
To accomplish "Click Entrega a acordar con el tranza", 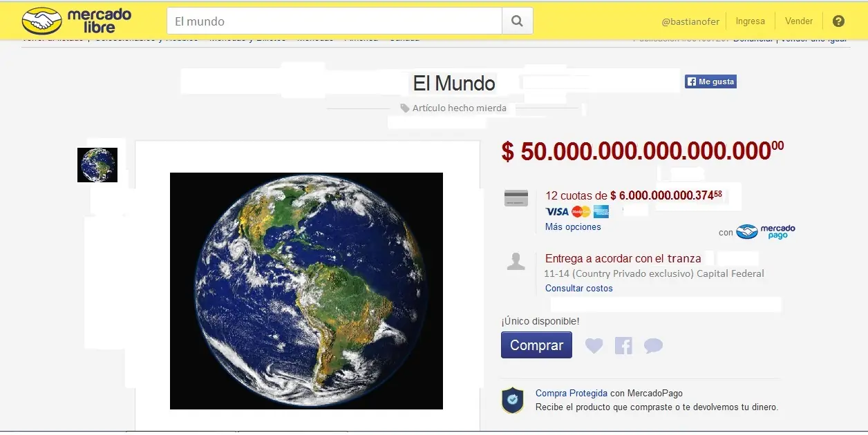I will (623, 259).
